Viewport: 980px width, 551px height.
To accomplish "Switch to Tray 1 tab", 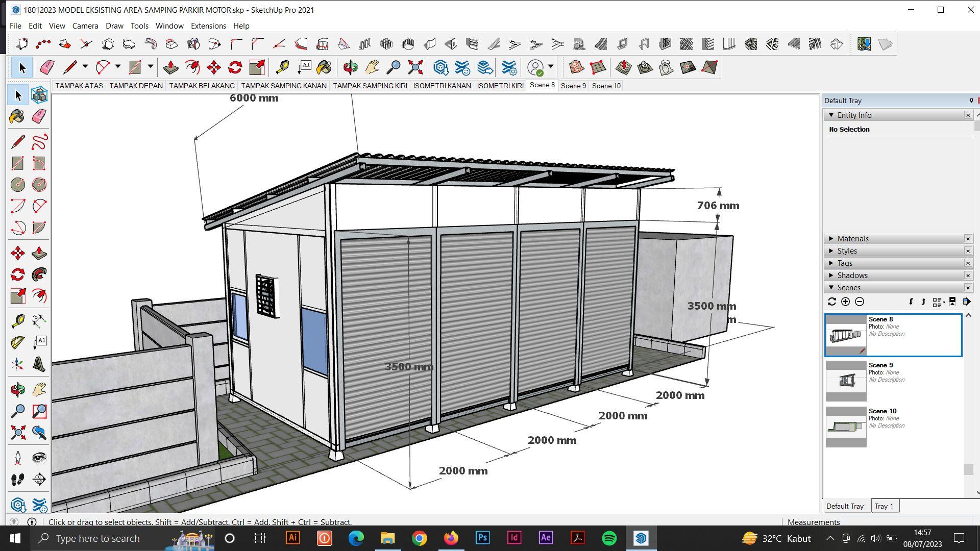I will [884, 506].
